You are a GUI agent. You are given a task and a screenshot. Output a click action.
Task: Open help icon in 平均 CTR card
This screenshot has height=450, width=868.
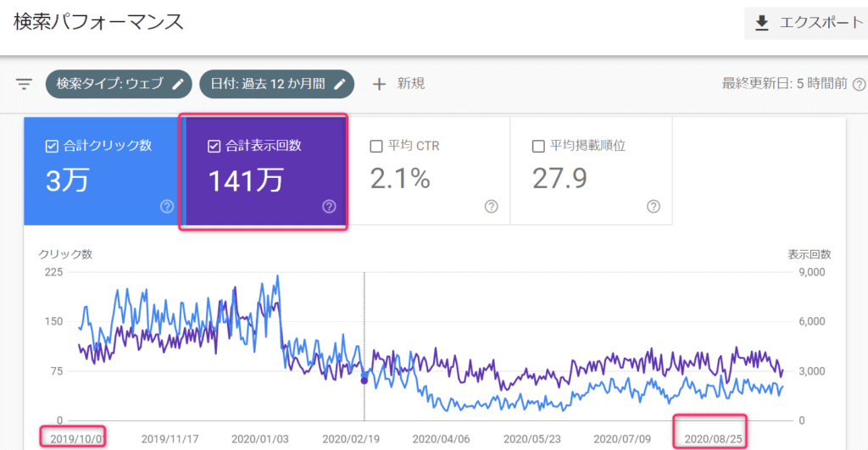pyautogui.click(x=491, y=207)
